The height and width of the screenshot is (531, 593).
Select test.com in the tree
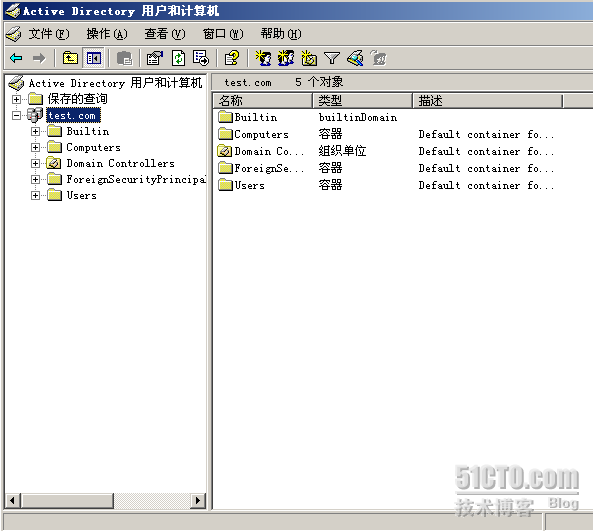point(73,115)
